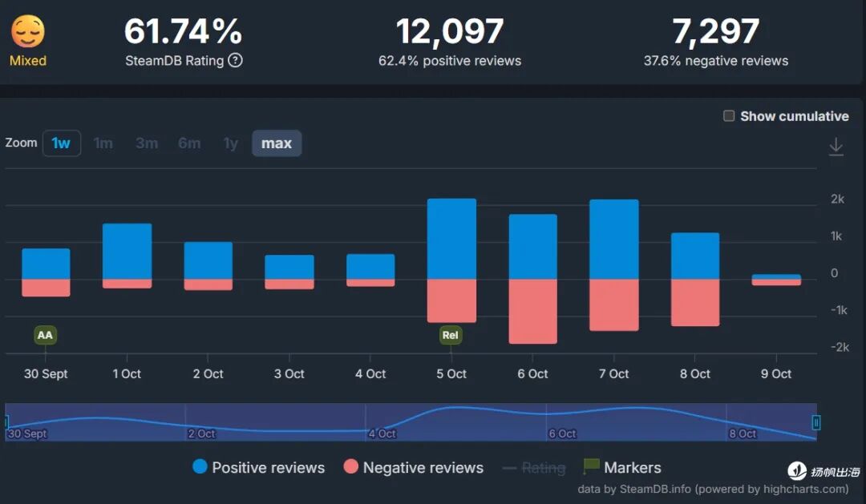Toggle Positive reviews series in legend

pyautogui.click(x=258, y=468)
